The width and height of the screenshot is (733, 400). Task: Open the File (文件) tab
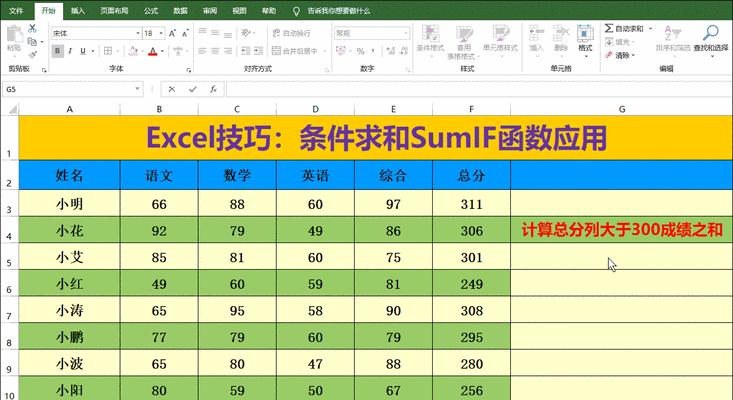(x=16, y=10)
